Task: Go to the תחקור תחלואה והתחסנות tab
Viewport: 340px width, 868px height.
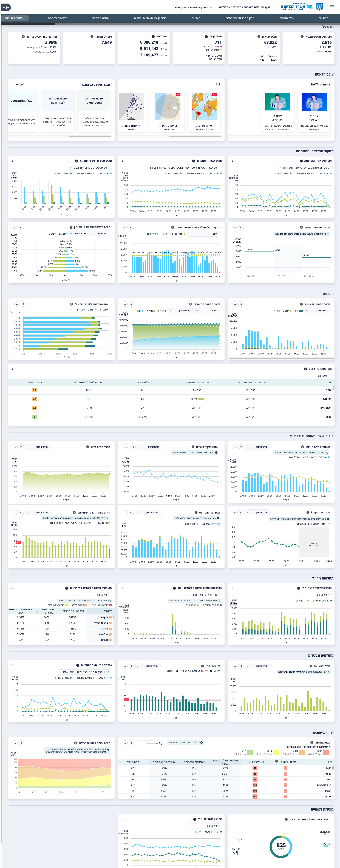Action: 240,18
